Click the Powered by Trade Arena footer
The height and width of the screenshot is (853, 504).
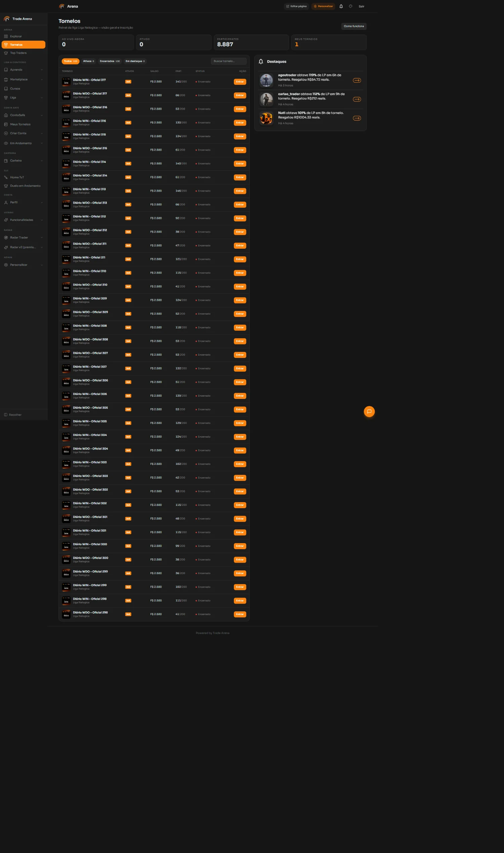click(213, 633)
